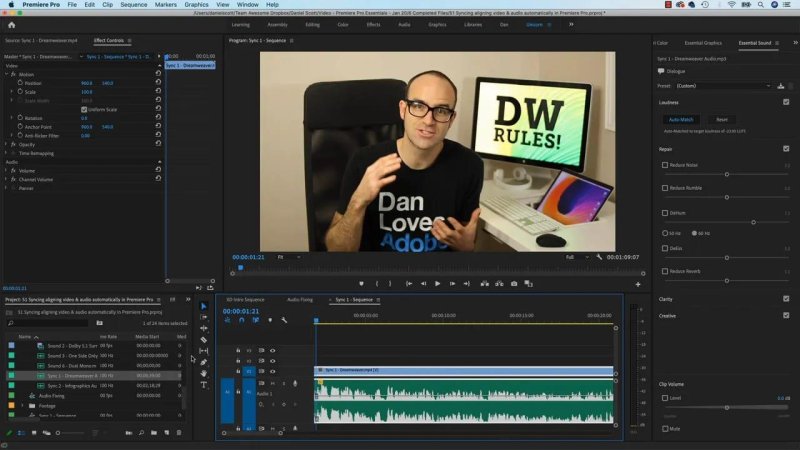Image resolution: width=800 pixels, height=450 pixels.
Task: Select the Slip tool
Action: pos(204,351)
